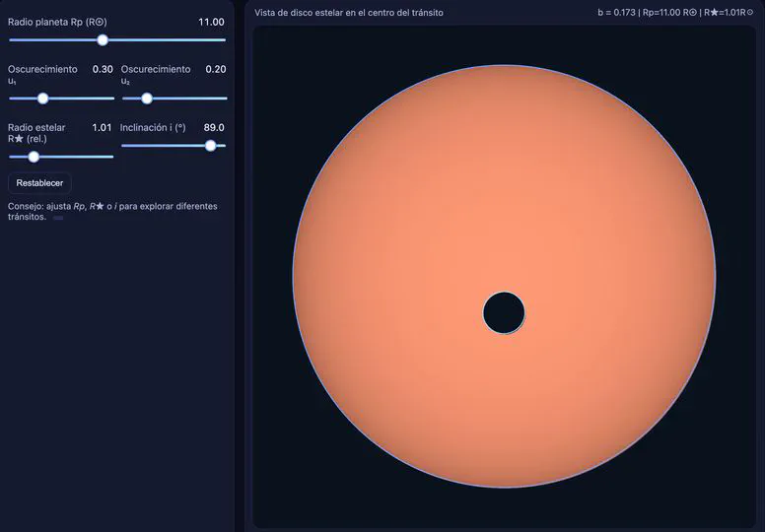
Task: Click the planet radius value 11.00
Action: [211, 22]
